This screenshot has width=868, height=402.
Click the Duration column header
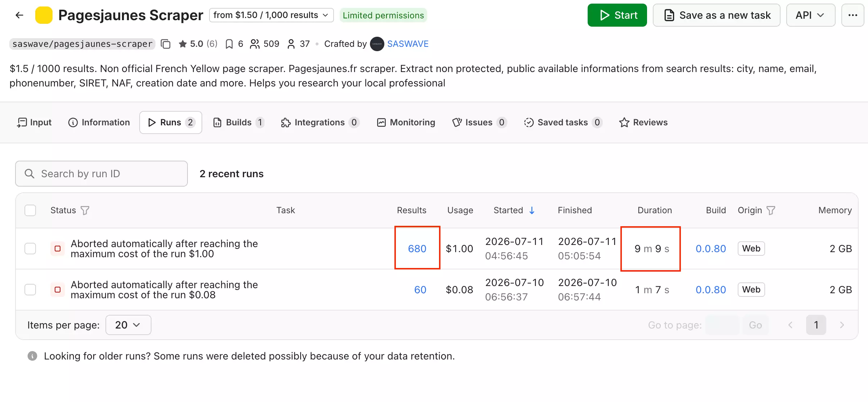(x=655, y=210)
